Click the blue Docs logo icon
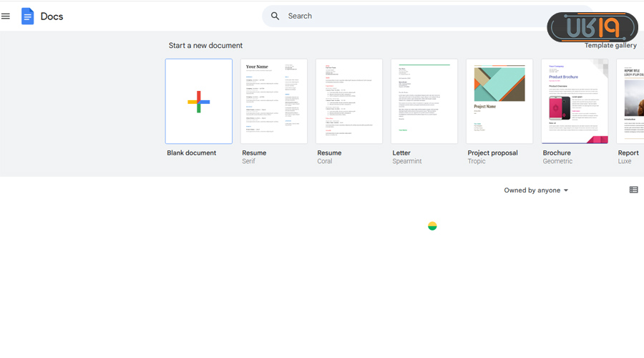644x358 pixels. pyautogui.click(x=28, y=16)
